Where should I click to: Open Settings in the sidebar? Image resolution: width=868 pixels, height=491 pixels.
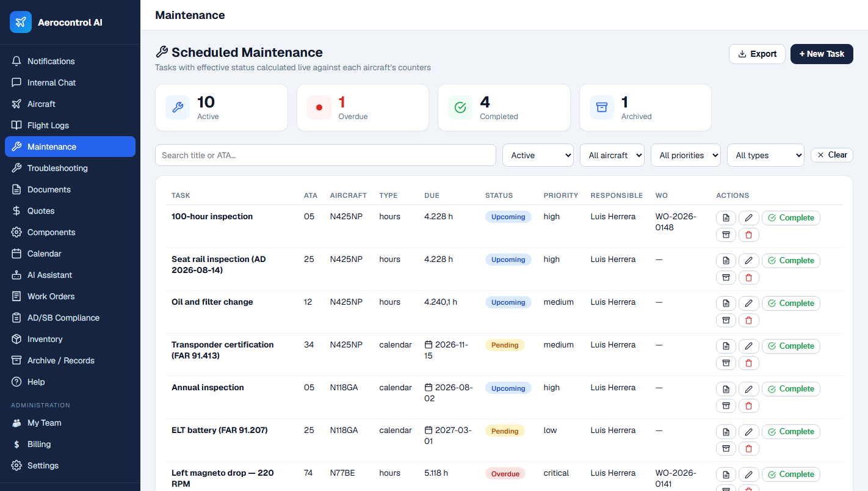pos(70,465)
